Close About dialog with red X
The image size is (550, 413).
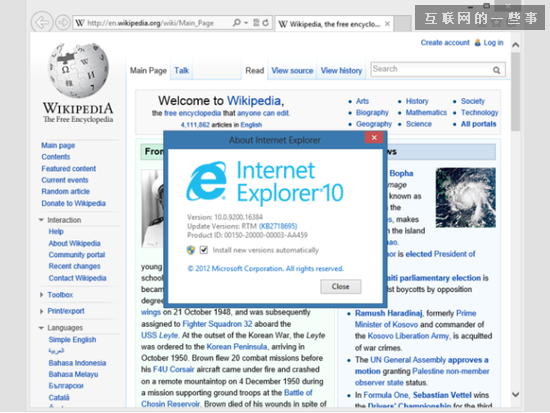tap(374, 138)
